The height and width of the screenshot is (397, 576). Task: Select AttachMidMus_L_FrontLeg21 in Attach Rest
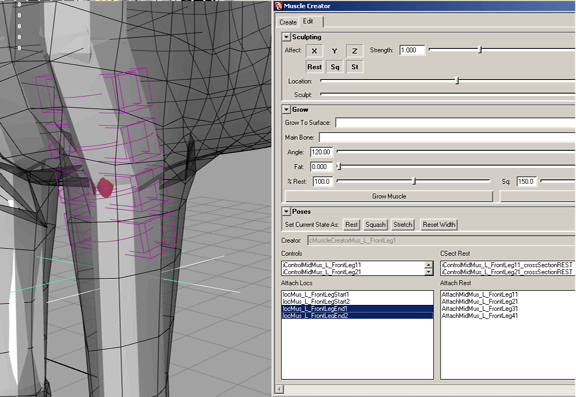(480, 302)
